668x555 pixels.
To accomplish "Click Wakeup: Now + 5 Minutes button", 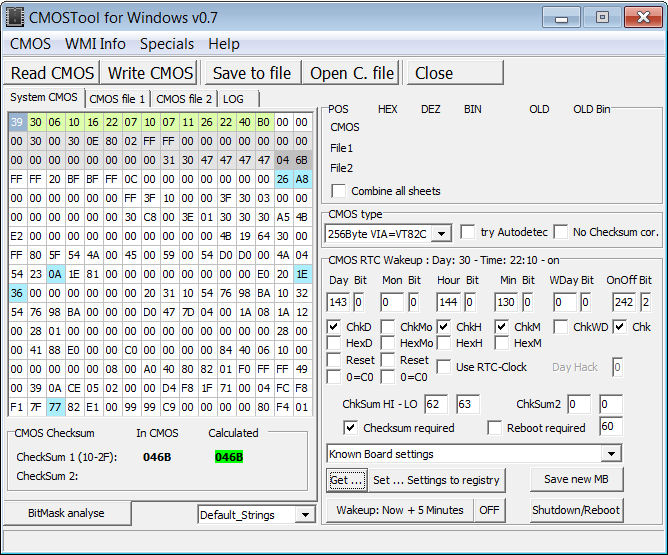I will pyautogui.click(x=400, y=510).
